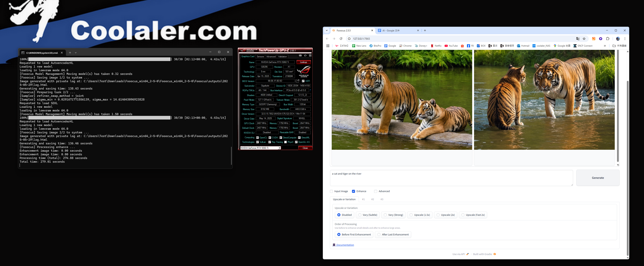The image size is (644, 266).
Task: Open the cmd tab dropdown chevron
Action: coord(76,53)
